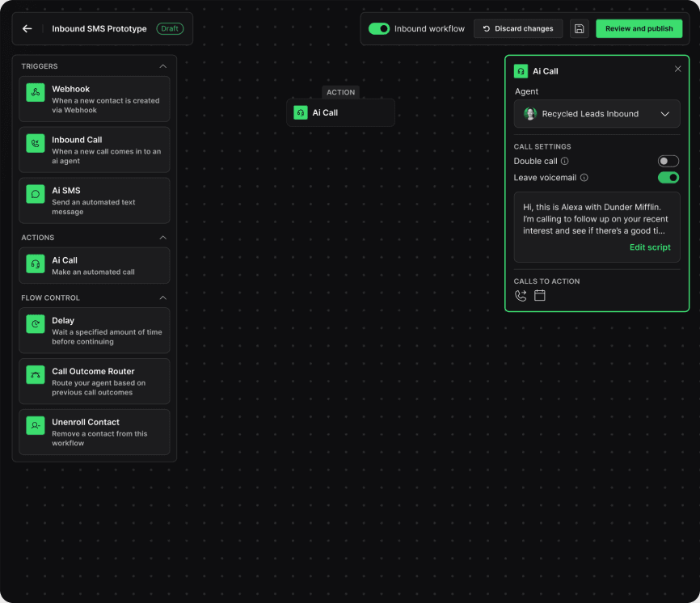
Task: Collapse the Flow Control section
Action: pos(163,297)
